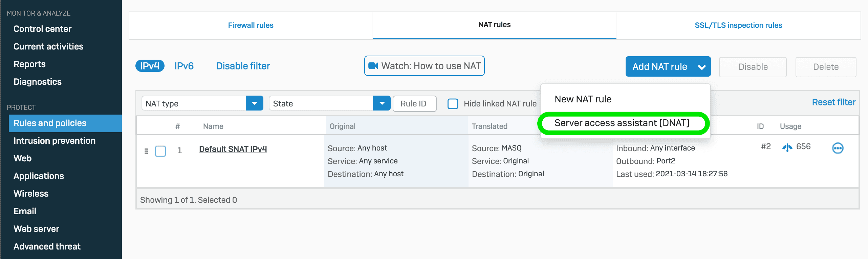Choose New NAT rule from the menu
Viewport: 868px width, 259px height.
click(583, 99)
